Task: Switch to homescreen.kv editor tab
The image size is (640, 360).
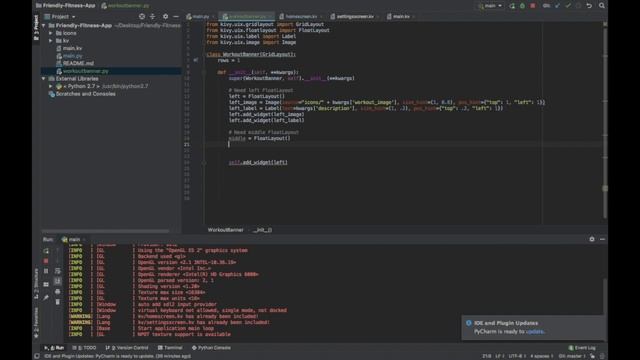Action: [301, 17]
